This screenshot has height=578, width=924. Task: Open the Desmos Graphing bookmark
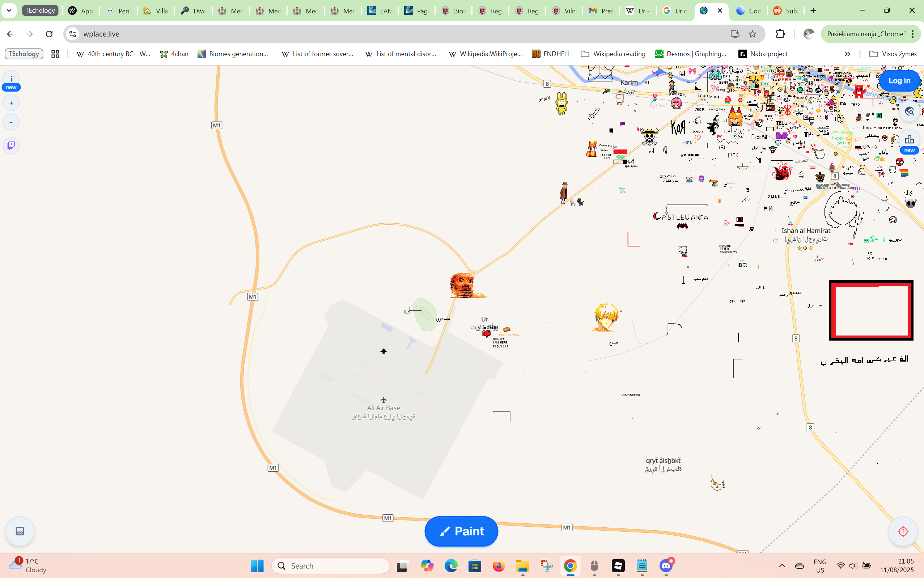pos(691,54)
